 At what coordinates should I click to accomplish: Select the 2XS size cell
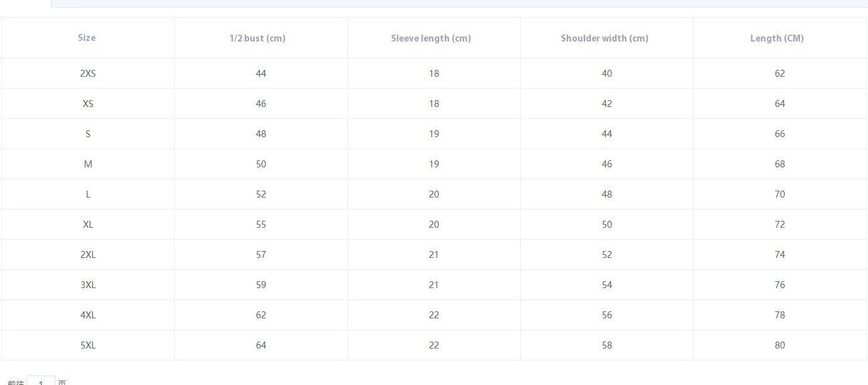[x=88, y=74]
